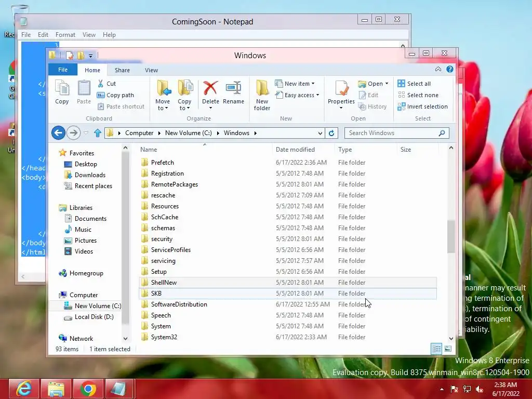Click the Size column header
This screenshot has width=532, height=399.
(x=418, y=149)
